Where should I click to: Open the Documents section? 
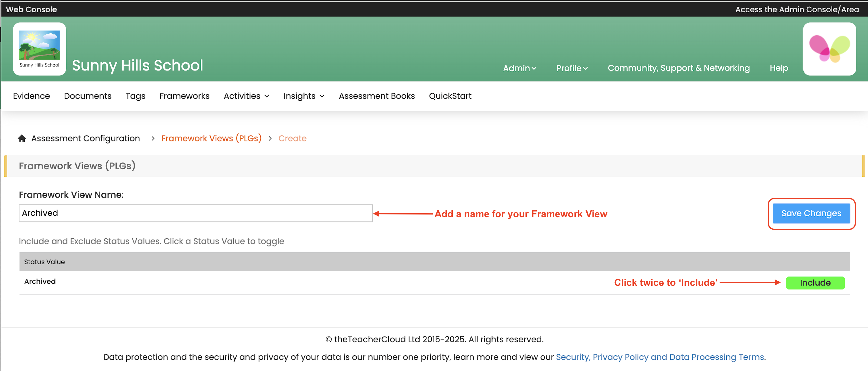coord(88,96)
